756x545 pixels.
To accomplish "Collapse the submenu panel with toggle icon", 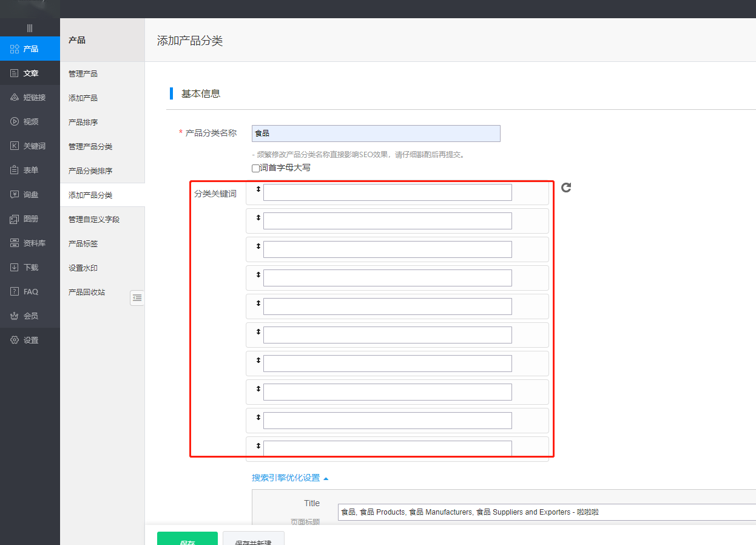I will coord(137,297).
